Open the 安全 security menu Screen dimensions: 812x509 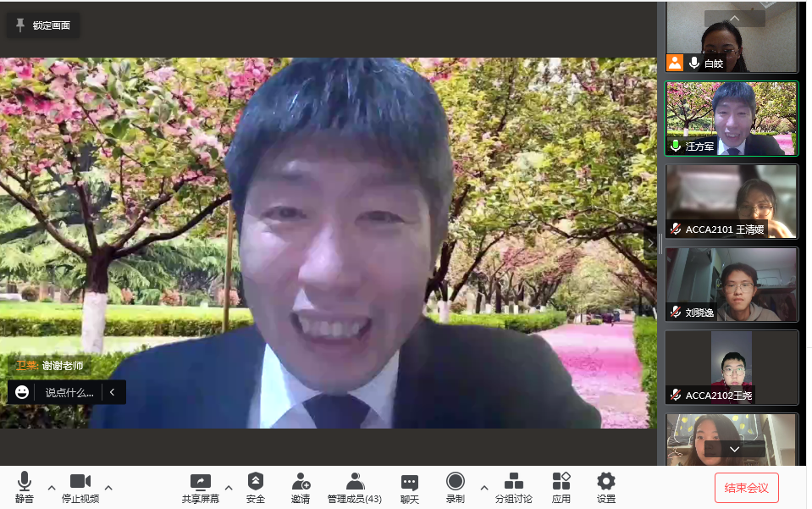point(256,487)
